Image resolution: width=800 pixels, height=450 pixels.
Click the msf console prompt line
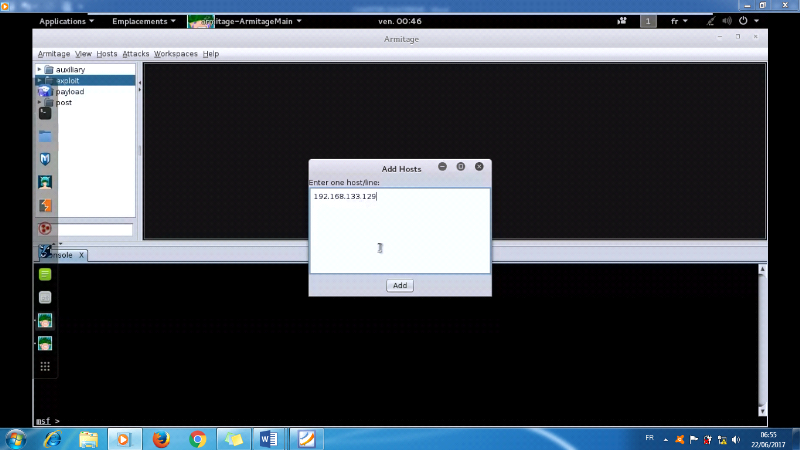click(x=48, y=421)
